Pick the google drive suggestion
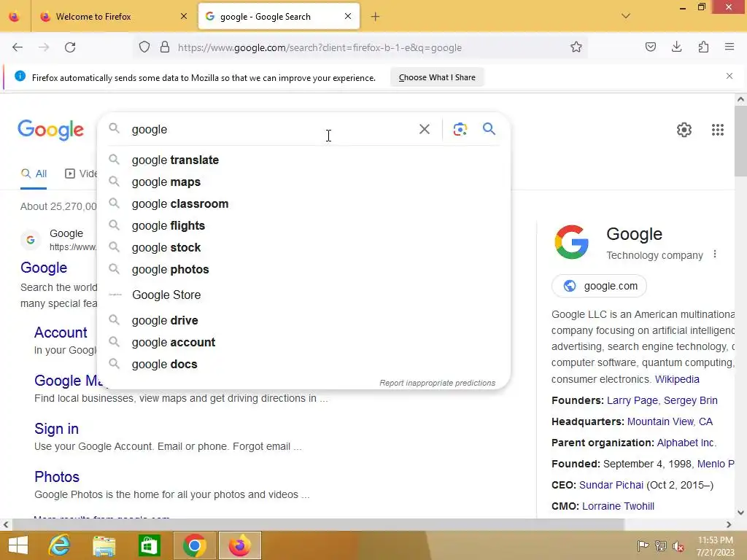The height and width of the screenshot is (560, 747). click(x=303, y=321)
